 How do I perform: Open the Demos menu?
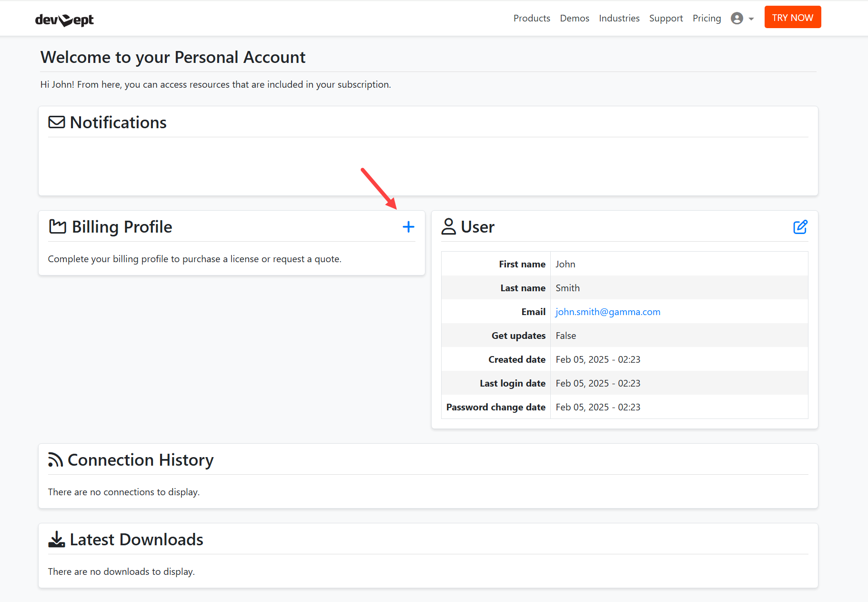click(x=575, y=18)
